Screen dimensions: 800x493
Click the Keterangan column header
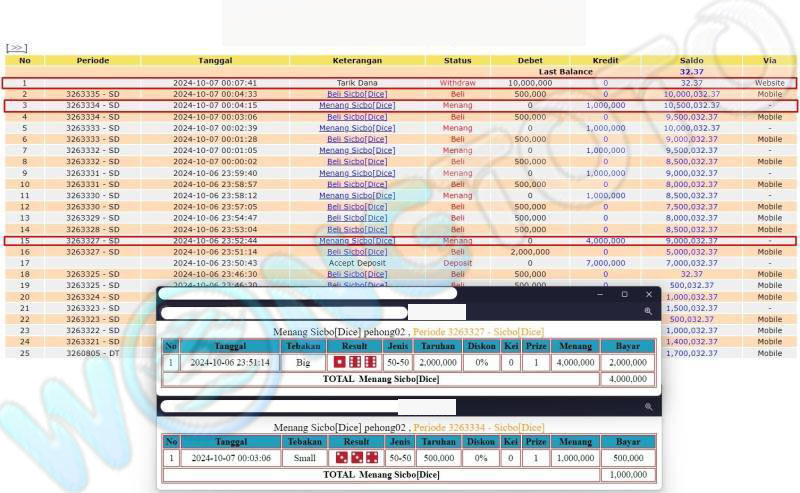(x=357, y=60)
